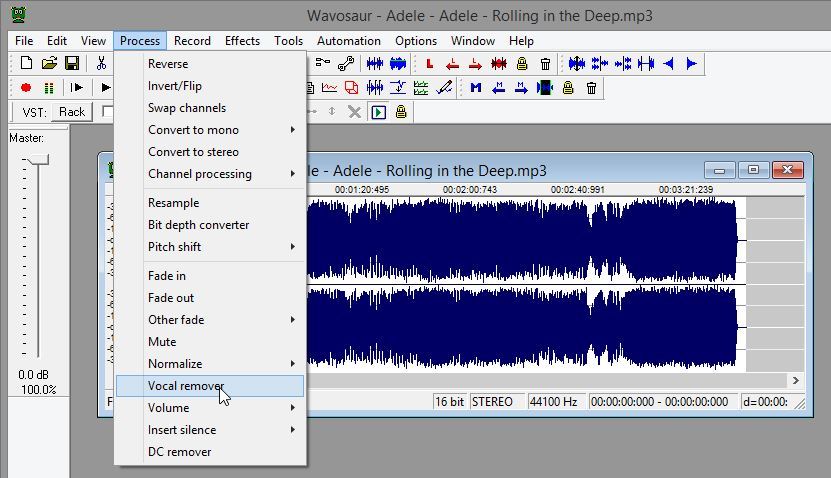The height and width of the screenshot is (478, 831).
Task: Expand the Pitch shift submenu
Action: pyautogui.click(x=210, y=246)
